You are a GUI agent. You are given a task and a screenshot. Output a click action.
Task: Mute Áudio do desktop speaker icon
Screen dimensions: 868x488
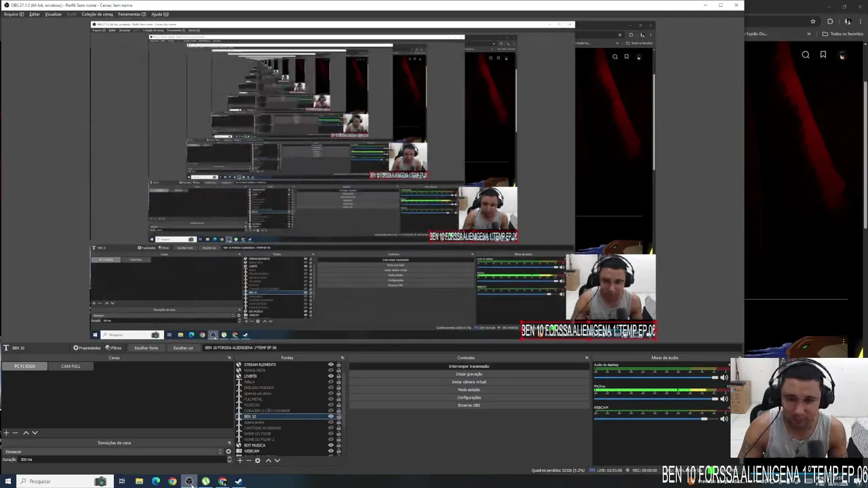click(x=724, y=378)
